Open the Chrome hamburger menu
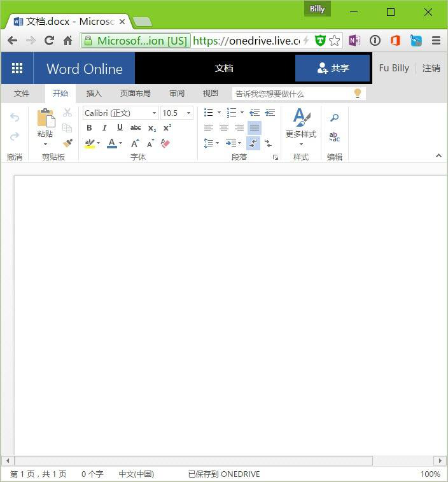The width and height of the screenshot is (448, 482). tap(436, 40)
